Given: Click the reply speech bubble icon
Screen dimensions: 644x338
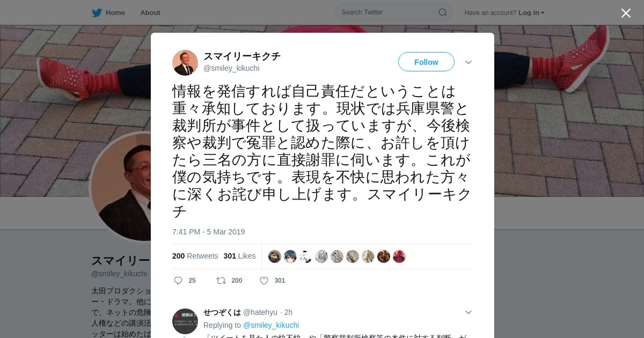Looking at the screenshot, I should (x=178, y=281).
